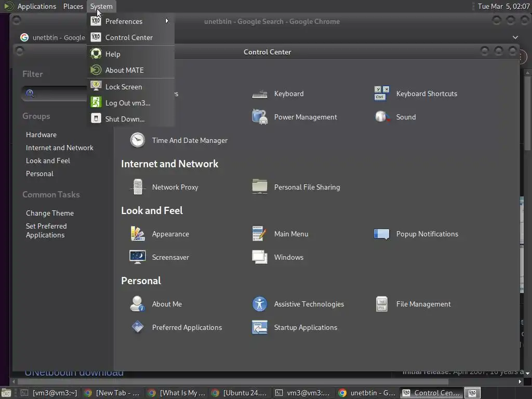
Task: Open Time And Date Manager icon
Action: (x=137, y=140)
